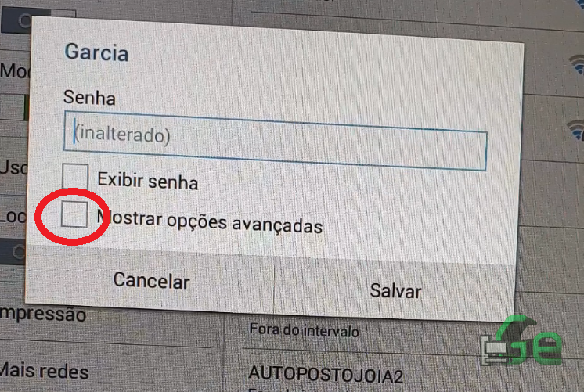Screen dimensions: 584x392
Task: Check the Mostrar opções avançadas box
Action: [74, 214]
